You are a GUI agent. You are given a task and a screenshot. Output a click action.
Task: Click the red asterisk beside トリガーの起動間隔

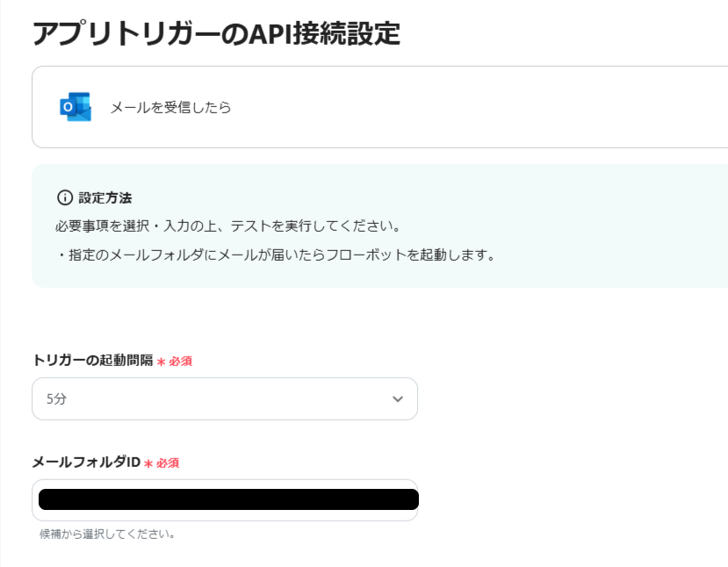161,362
